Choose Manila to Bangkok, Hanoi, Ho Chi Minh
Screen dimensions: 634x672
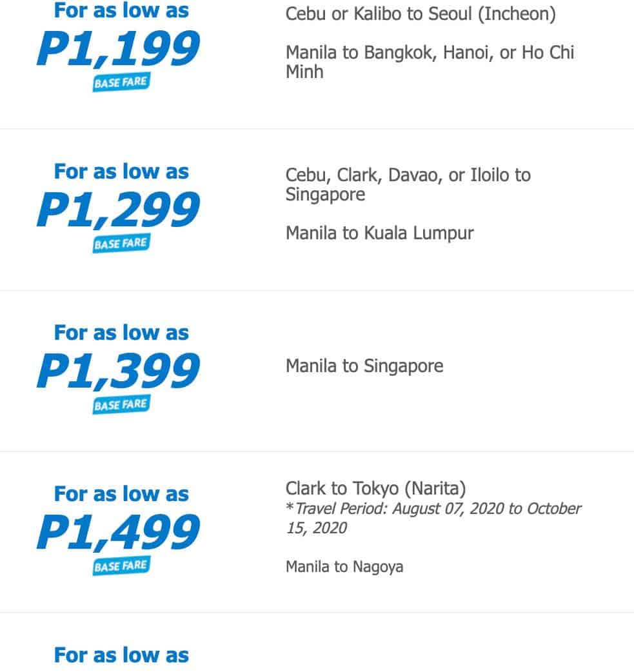click(x=430, y=61)
